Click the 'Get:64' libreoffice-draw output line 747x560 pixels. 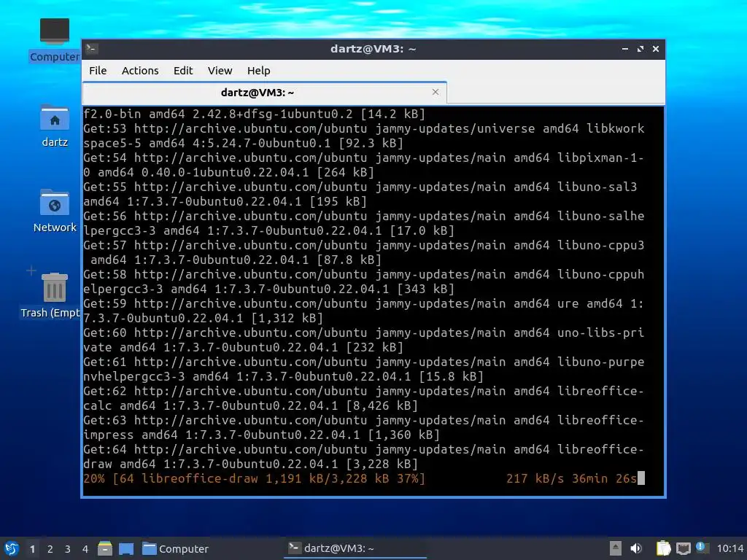tap(363, 456)
